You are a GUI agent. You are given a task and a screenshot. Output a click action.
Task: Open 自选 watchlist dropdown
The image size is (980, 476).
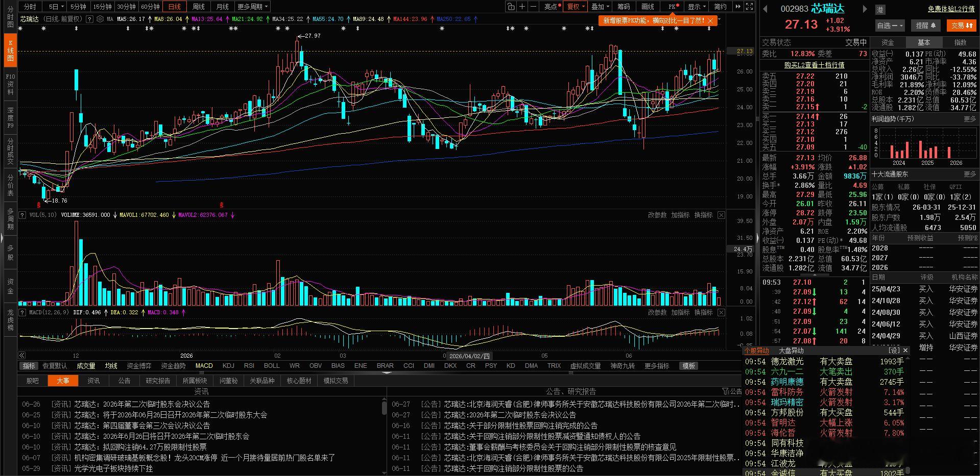coord(890,25)
